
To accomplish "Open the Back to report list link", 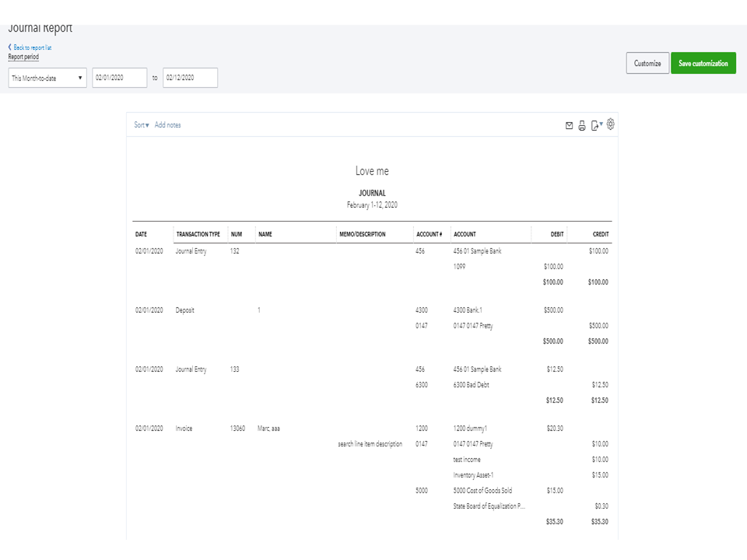I will pyautogui.click(x=33, y=47).
